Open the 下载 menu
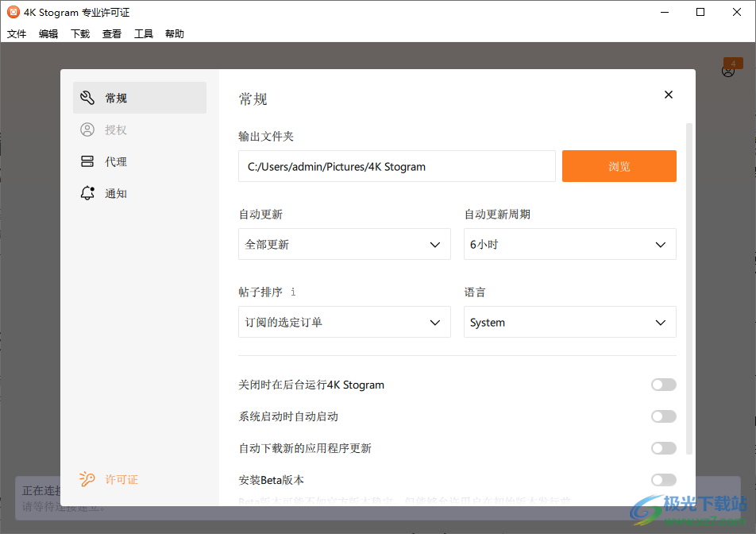This screenshot has width=756, height=534. (79, 33)
